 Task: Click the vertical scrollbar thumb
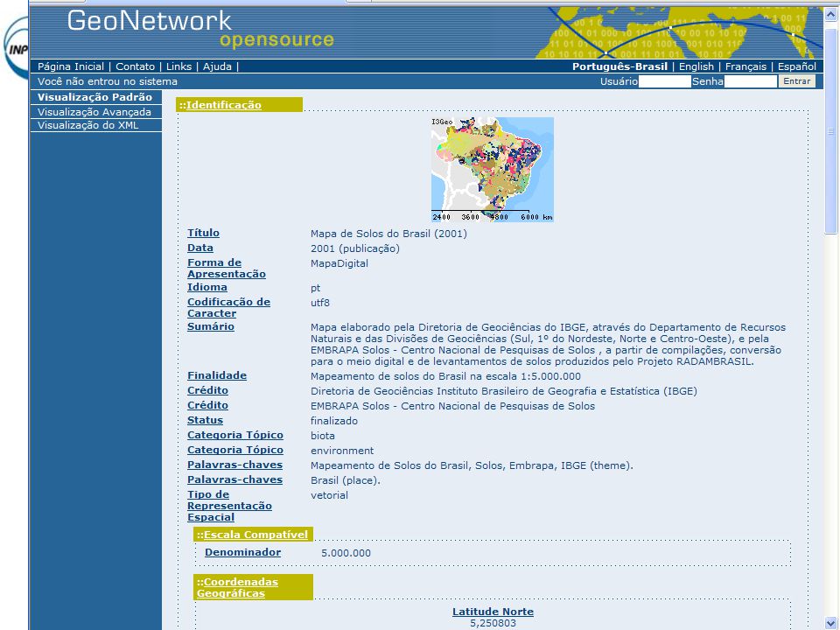click(x=831, y=131)
